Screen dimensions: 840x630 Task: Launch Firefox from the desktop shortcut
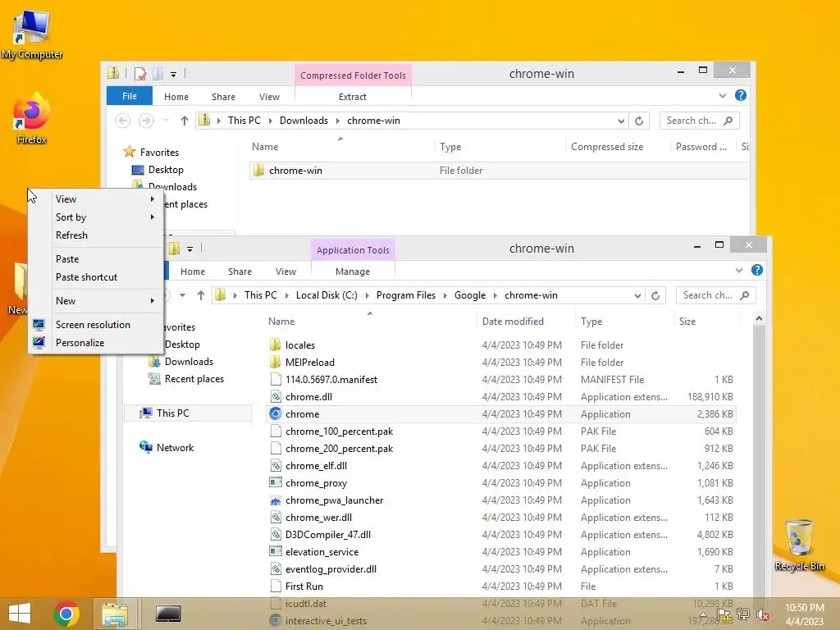[32, 118]
